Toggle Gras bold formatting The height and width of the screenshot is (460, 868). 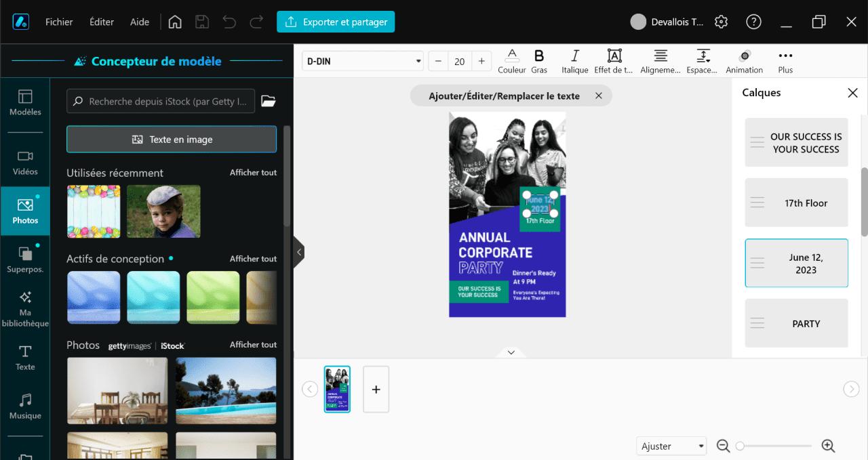539,61
